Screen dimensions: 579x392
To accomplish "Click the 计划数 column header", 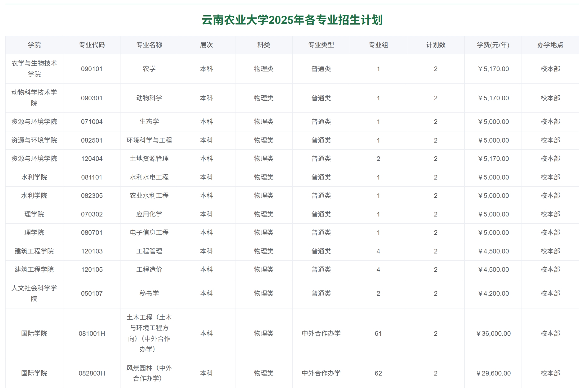I will click(x=436, y=45).
